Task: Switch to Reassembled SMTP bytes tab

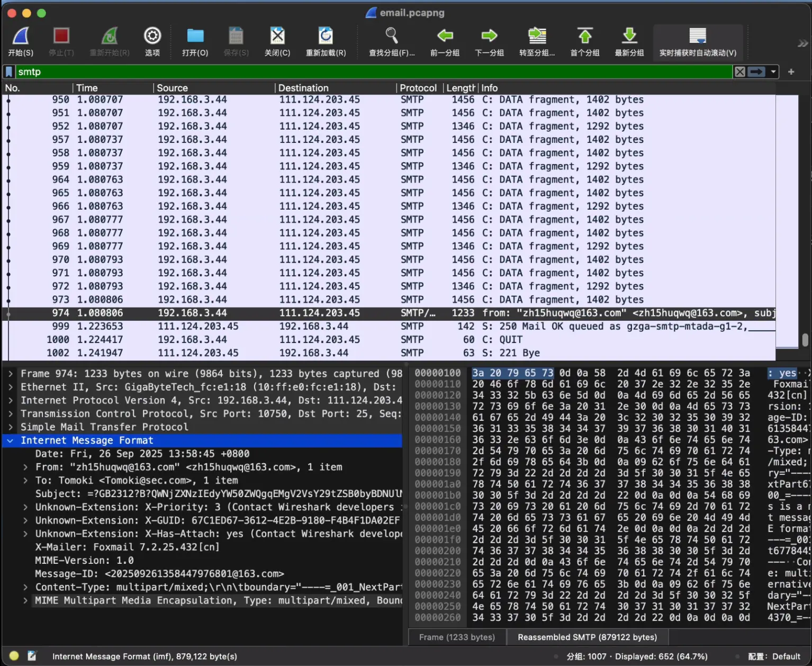Action: [587, 637]
